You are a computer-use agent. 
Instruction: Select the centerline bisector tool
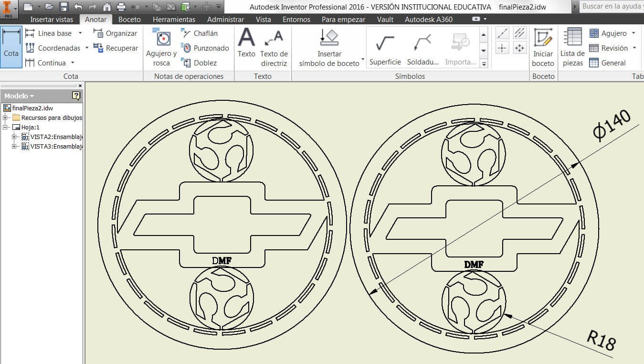[519, 33]
